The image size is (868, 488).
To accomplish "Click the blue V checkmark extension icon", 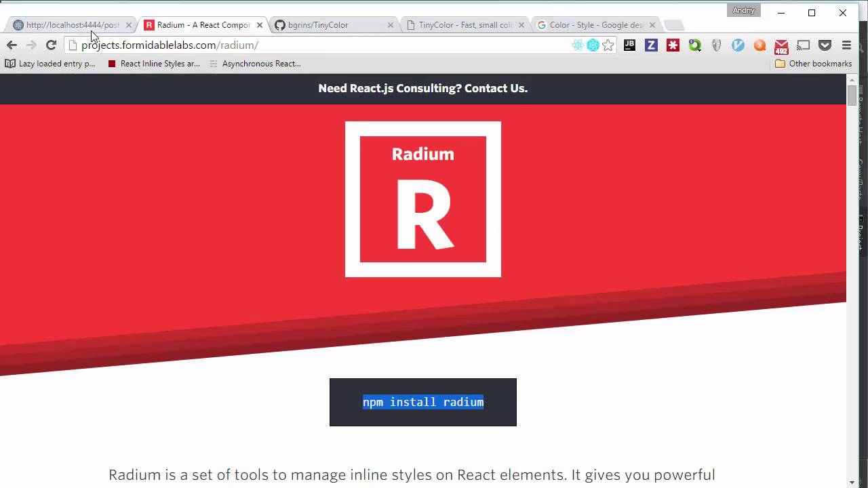I will (738, 45).
